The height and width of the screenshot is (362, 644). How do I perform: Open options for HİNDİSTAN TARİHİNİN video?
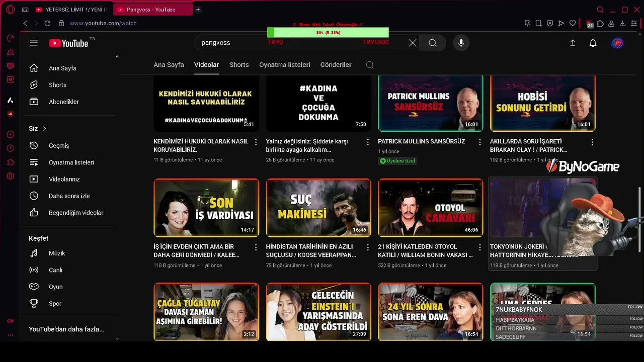pos(368,247)
